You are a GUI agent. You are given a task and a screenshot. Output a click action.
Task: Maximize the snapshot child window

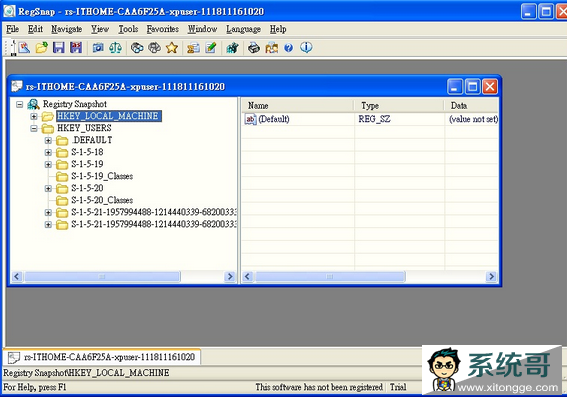473,86
